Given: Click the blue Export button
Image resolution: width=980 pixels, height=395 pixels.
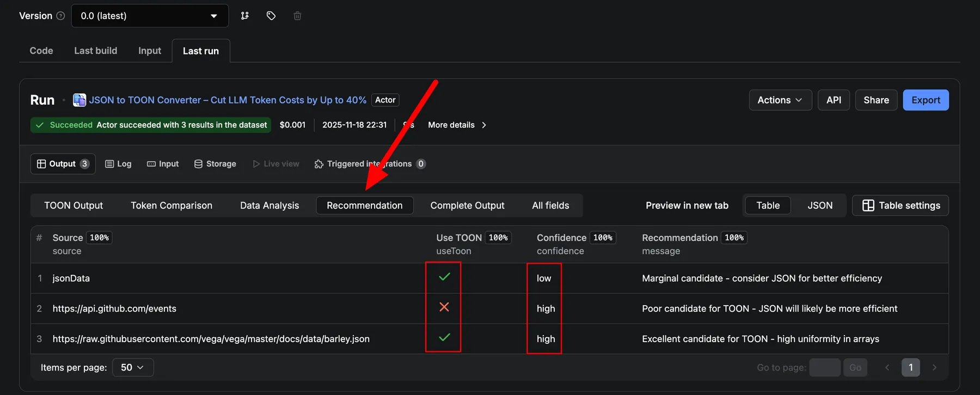Looking at the screenshot, I should (x=925, y=100).
